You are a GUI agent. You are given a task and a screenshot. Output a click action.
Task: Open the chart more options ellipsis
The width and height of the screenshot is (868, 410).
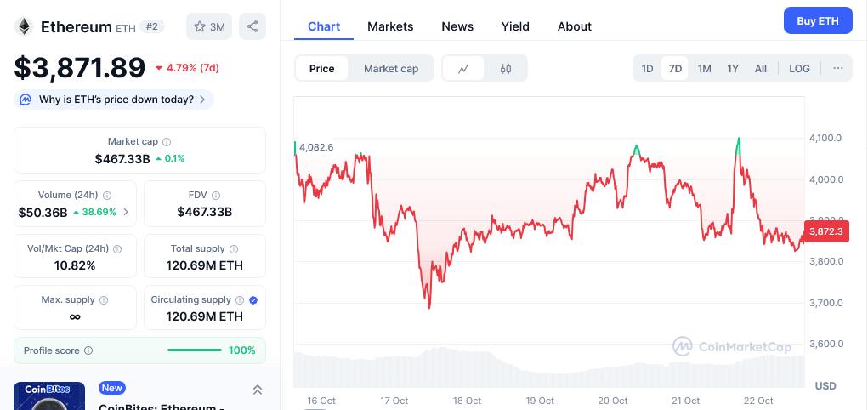[838, 69]
